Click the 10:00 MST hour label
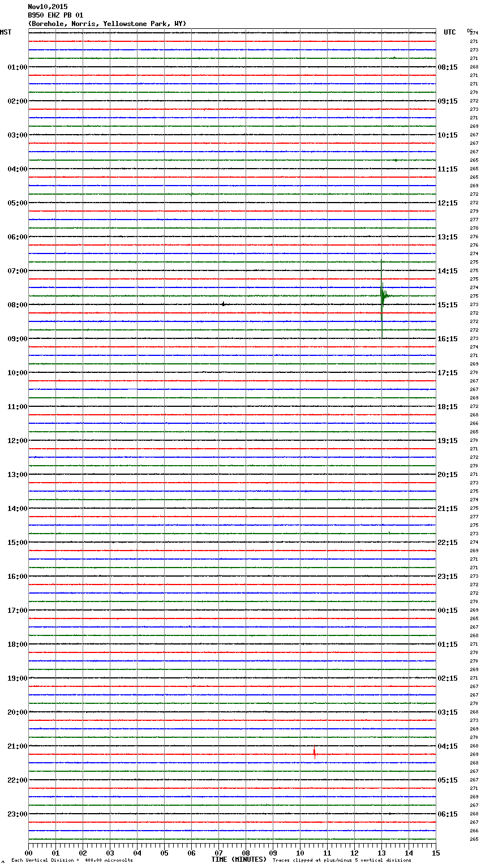481x868 pixels. (x=18, y=372)
